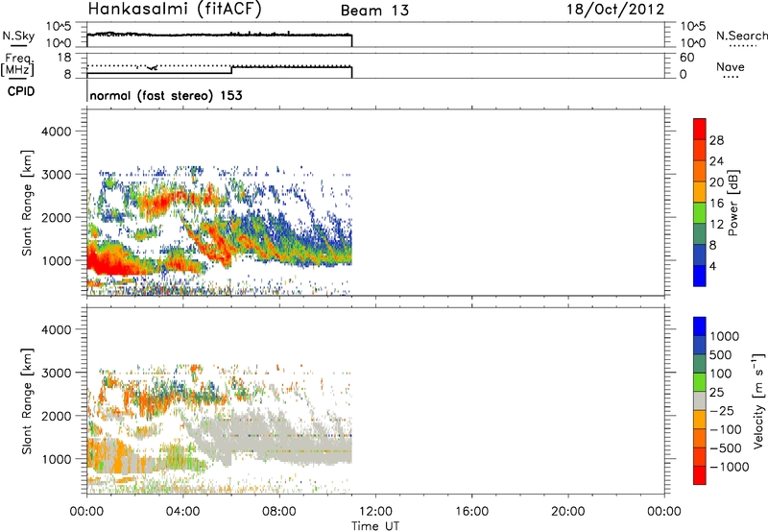The image size is (768, 532).
Task: Click the Time UT axis title
Action: click(375, 526)
